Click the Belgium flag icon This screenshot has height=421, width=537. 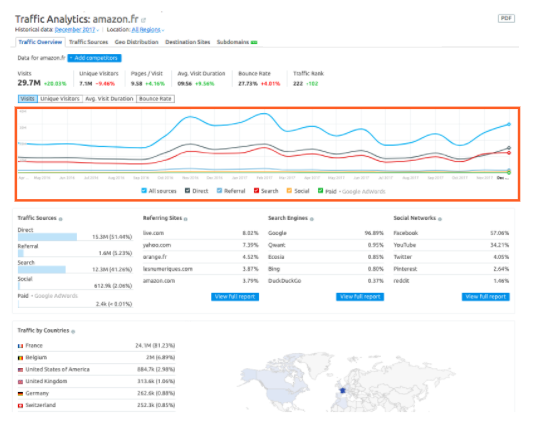point(20,358)
